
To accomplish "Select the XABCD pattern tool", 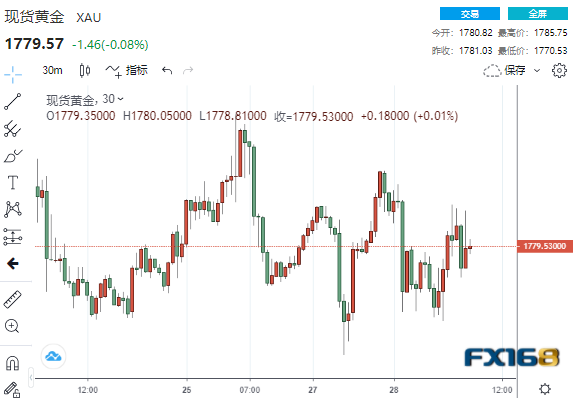I will (13, 209).
